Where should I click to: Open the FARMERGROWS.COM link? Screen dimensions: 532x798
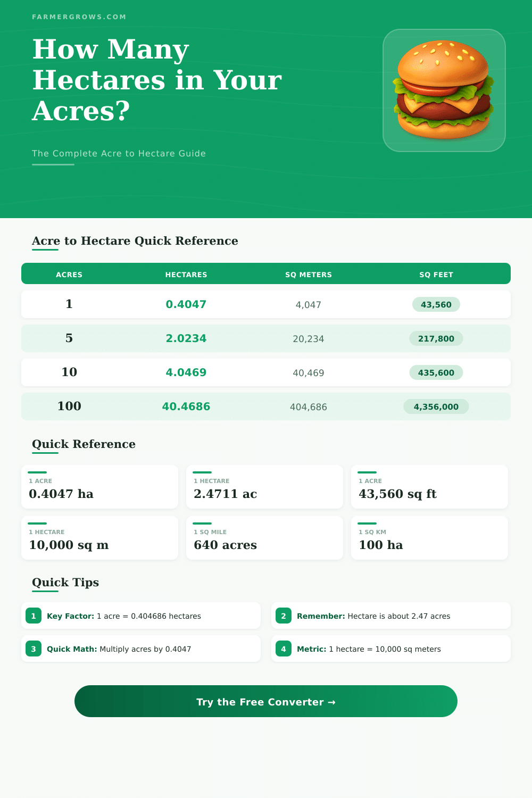point(79,16)
